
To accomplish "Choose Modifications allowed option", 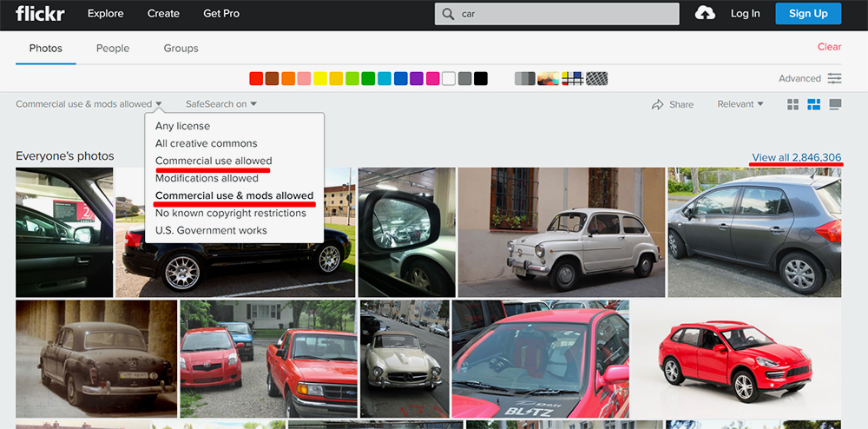I will 207,178.
